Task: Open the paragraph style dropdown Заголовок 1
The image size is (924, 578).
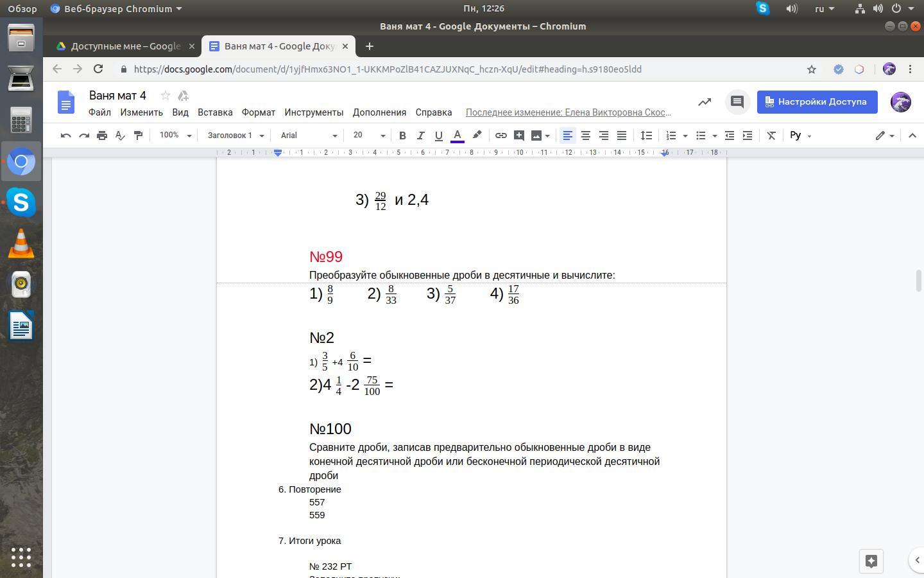Action: click(x=235, y=136)
